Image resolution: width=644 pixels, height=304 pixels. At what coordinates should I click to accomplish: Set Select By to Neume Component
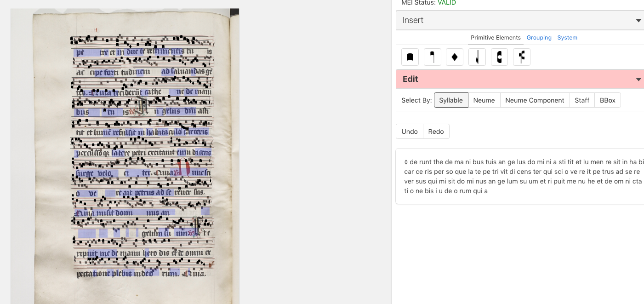(x=535, y=100)
